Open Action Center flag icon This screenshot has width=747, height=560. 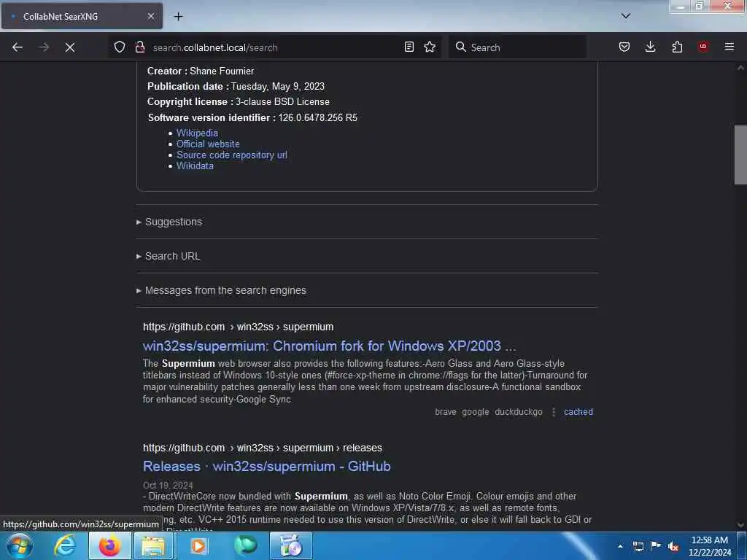pyautogui.click(x=656, y=546)
